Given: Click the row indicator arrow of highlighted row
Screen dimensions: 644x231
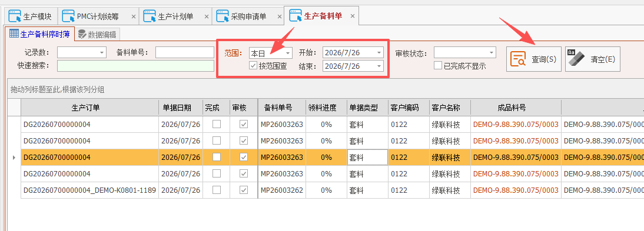Looking at the screenshot, I should point(14,157).
